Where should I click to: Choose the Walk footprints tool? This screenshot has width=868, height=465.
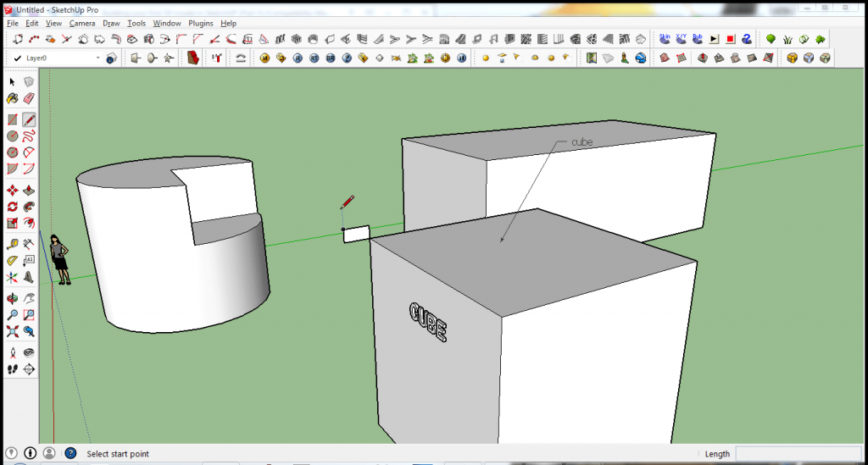[x=12, y=369]
